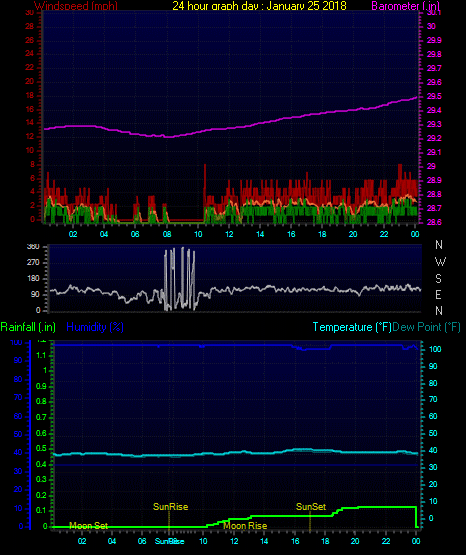Viewport: 466px width, 555px height.
Task: Click the Dew Point (°F) legend label
Action: (426, 327)
